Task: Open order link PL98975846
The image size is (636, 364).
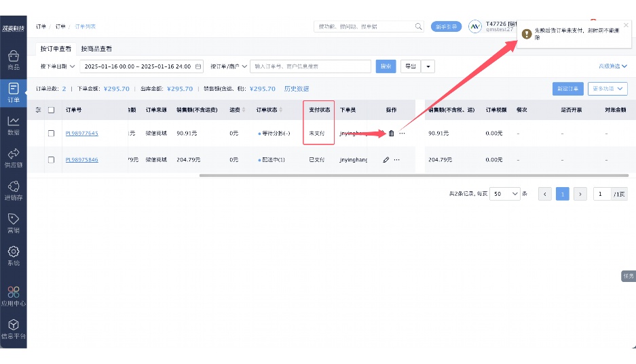Action: 82,160
